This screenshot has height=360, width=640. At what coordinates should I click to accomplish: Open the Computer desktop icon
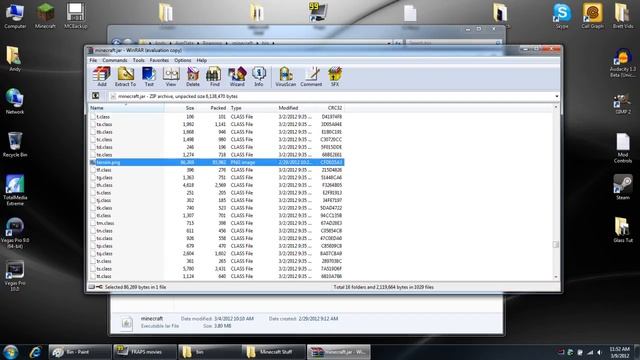tap(15, 16)
